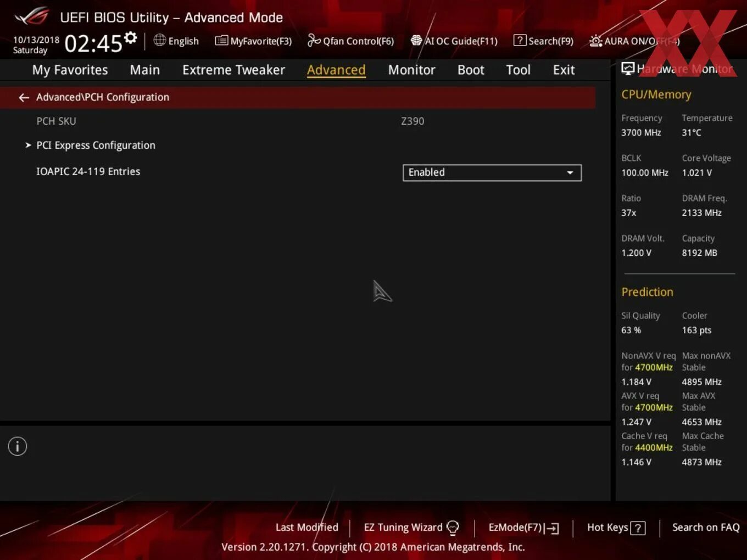Select the IOAPIC 24-119 Entries label
The image size is (747, 560).
pyautogui.click(x=88, y=171)
